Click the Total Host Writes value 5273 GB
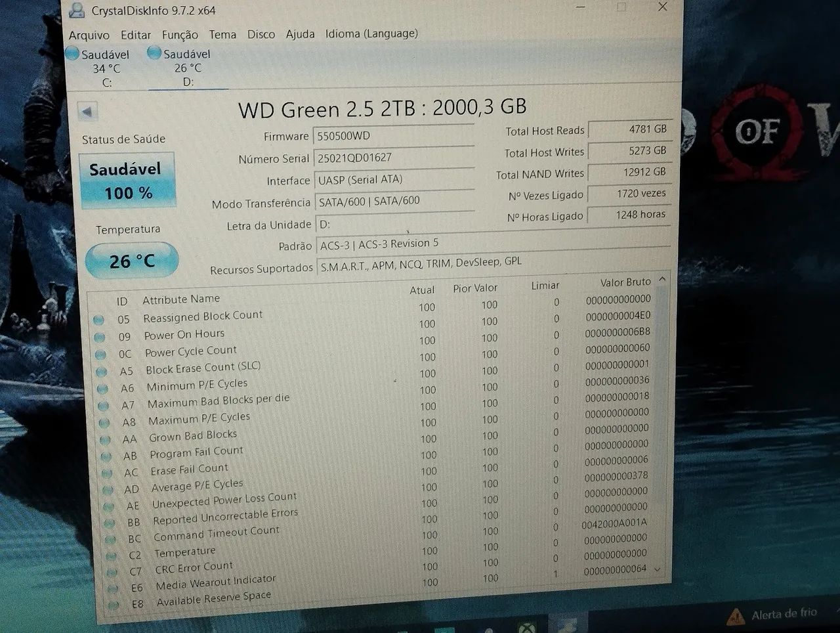The image size is (840, 633). tap(629, 151)
